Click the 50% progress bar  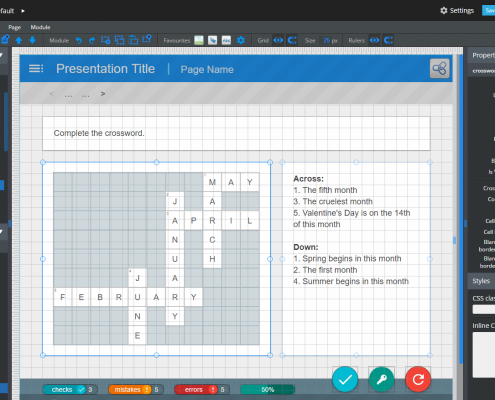coord(267,389)
